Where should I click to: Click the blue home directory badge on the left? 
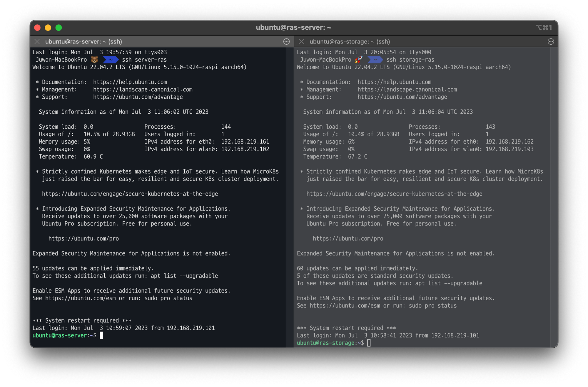point(111,60)
